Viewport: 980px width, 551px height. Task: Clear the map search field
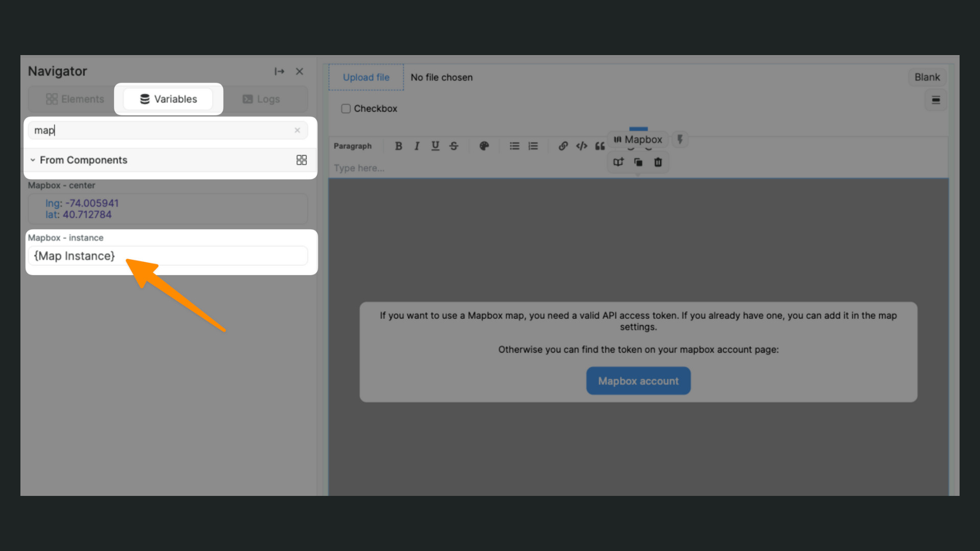[297, 130]
